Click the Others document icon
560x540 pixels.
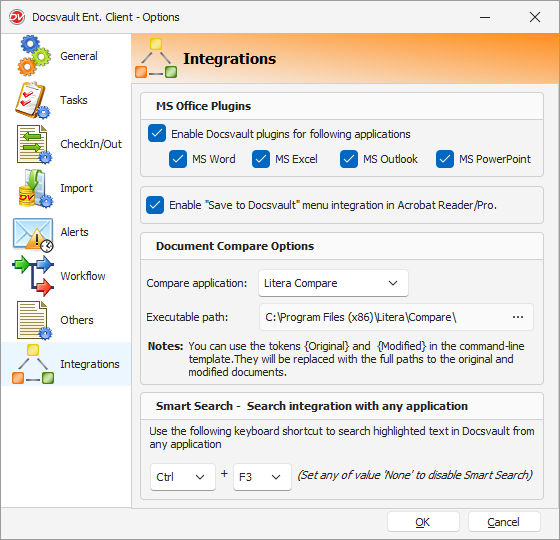point(34,320)
